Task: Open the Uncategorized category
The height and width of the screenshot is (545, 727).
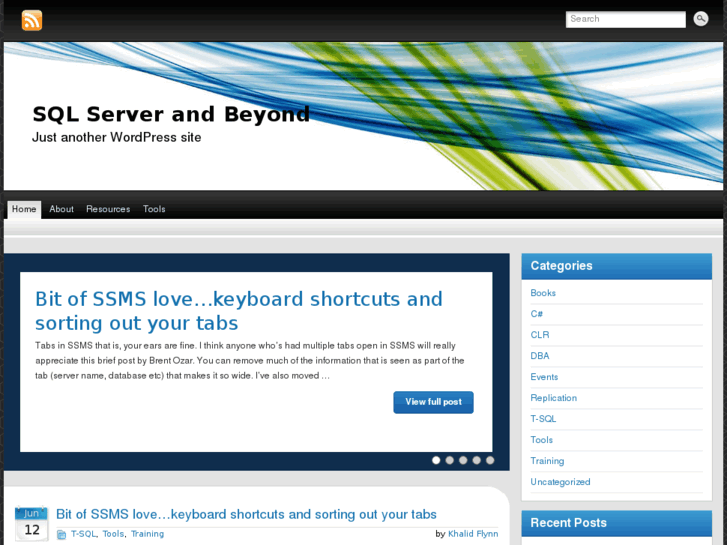Action: point(560,482)
